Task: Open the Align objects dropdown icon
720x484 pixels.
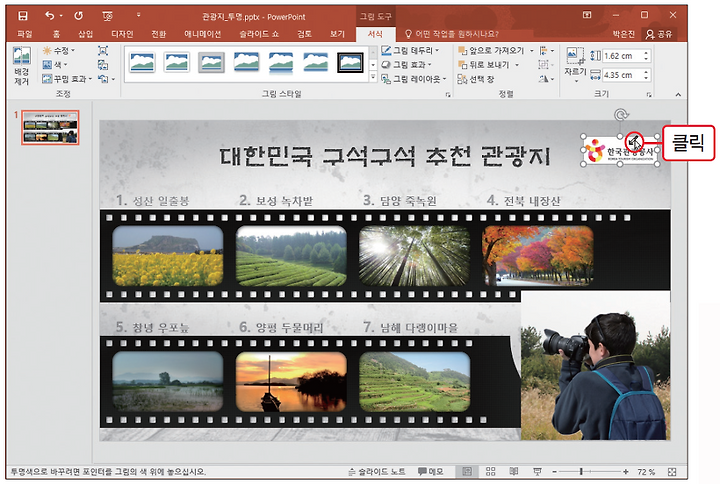Action: point(546,51)
